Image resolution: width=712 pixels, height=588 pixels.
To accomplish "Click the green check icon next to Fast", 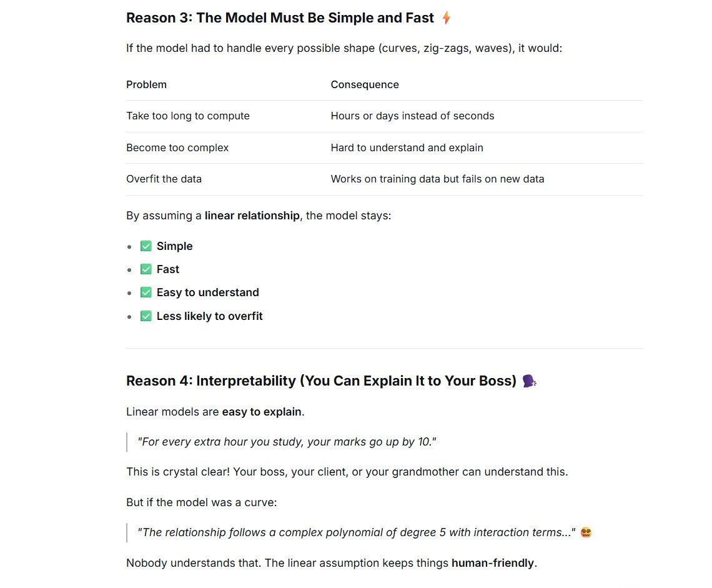I will [x=146, y=269].
